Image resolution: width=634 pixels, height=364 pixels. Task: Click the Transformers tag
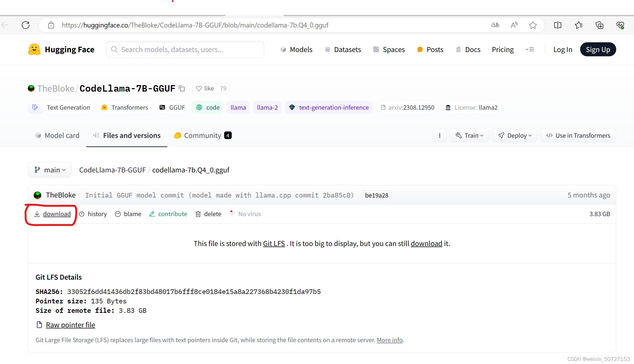point(124,108)
